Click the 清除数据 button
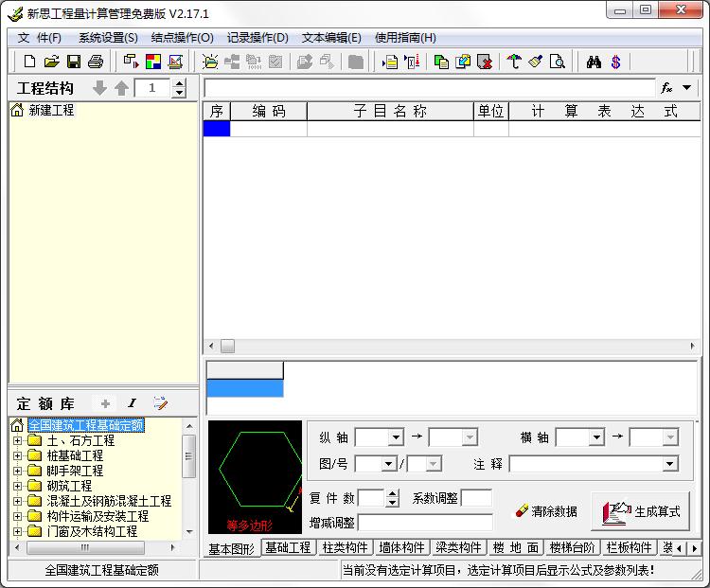The height and width of the screenshot is (588, 710). pos(546,511)
